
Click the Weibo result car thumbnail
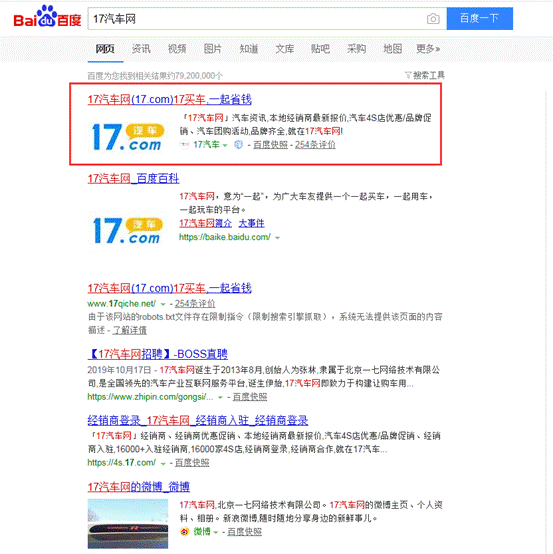[x=128, y=524]
